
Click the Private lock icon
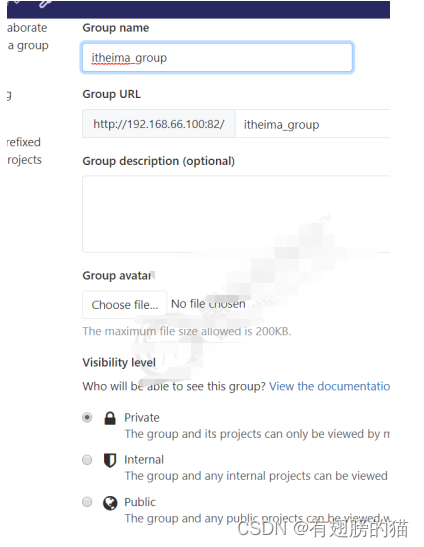[110, 418]
